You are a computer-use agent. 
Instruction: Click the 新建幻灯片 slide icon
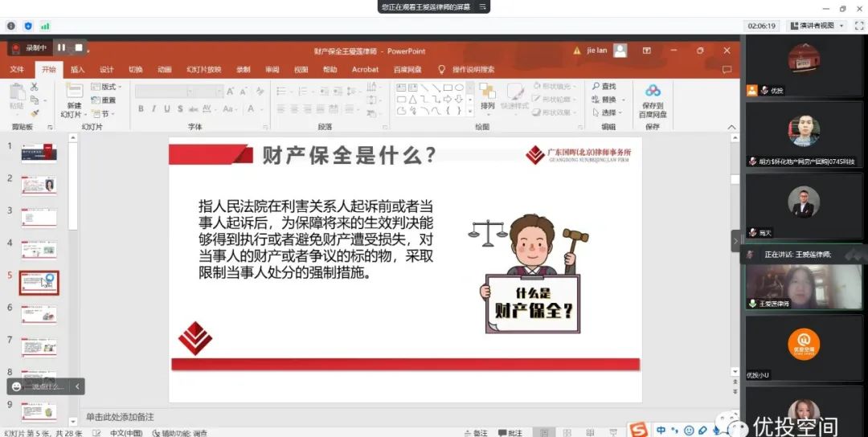coord(74,92)
